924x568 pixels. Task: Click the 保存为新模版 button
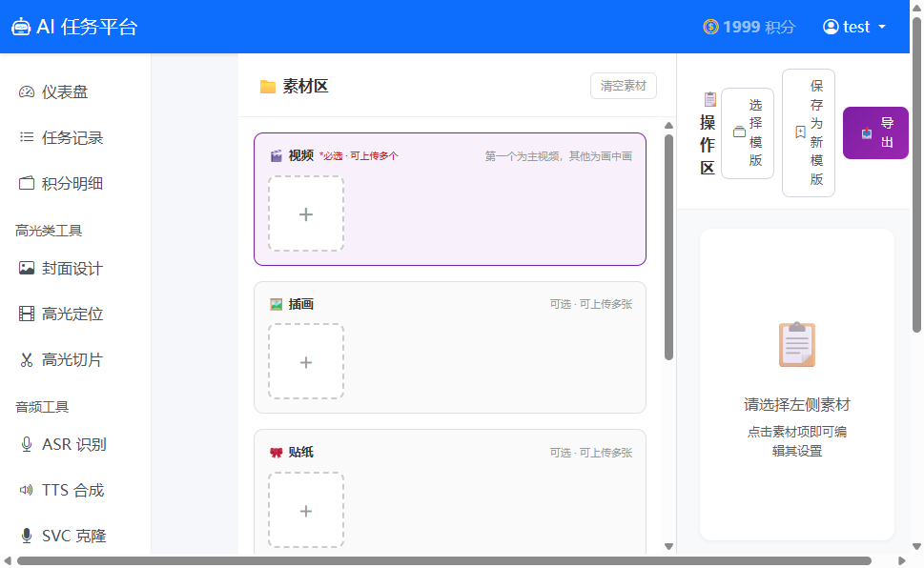[x=809, y=133]
